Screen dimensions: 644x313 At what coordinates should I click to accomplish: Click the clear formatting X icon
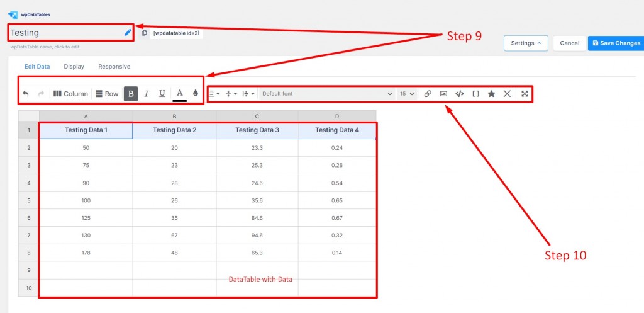pos(508,94)
